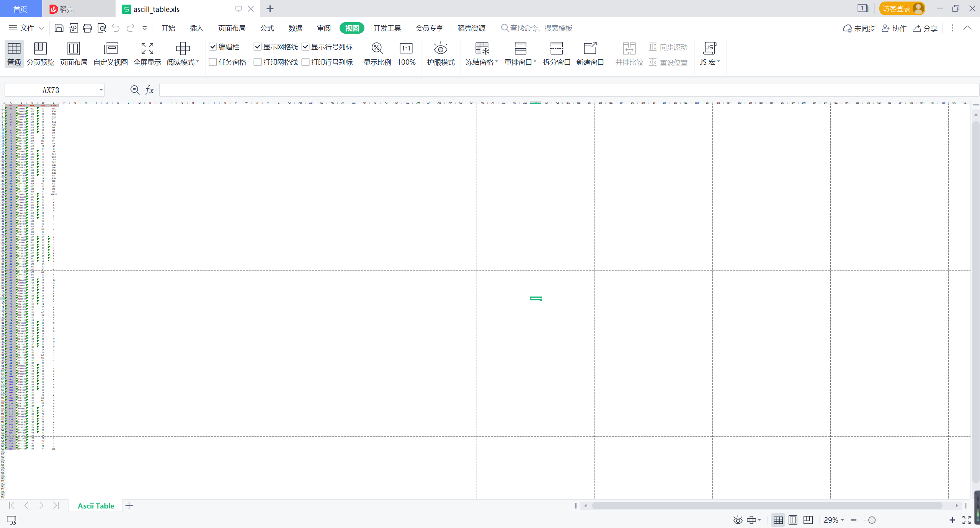Viewport: 980px width, 528px height.
Task: Open the 数据 data ribbon tab
Action: point(295,28)
